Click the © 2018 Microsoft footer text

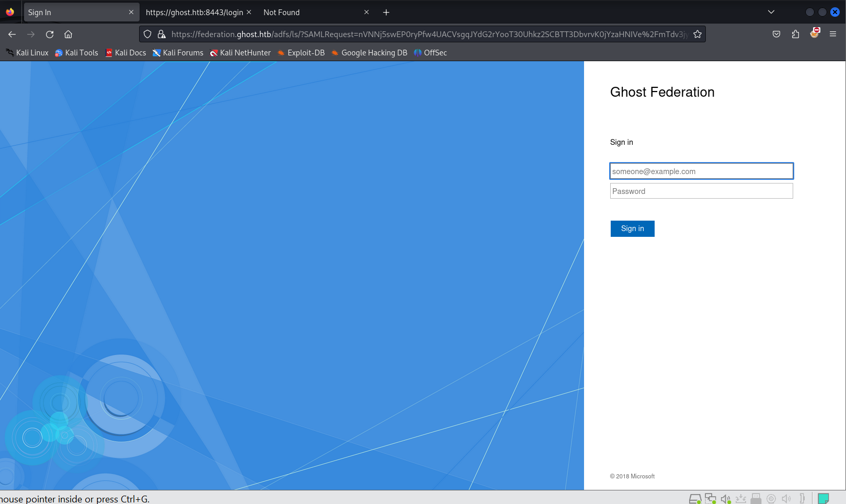point(632,476)
